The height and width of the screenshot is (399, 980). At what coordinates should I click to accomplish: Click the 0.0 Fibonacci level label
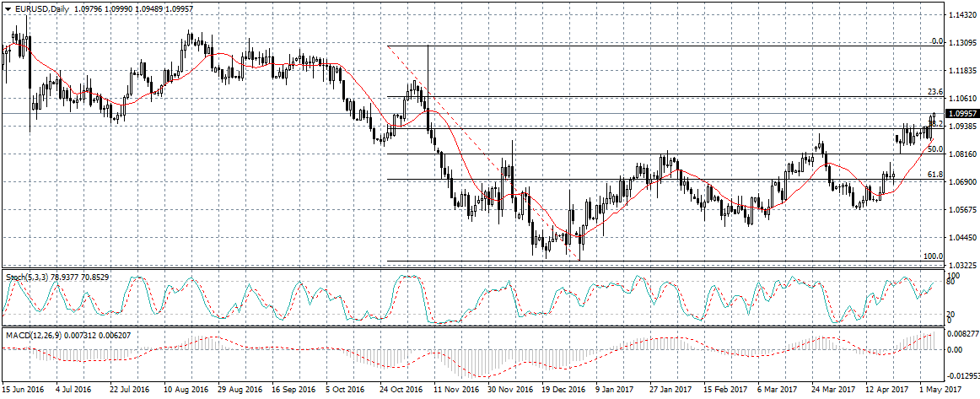point(936,40)
